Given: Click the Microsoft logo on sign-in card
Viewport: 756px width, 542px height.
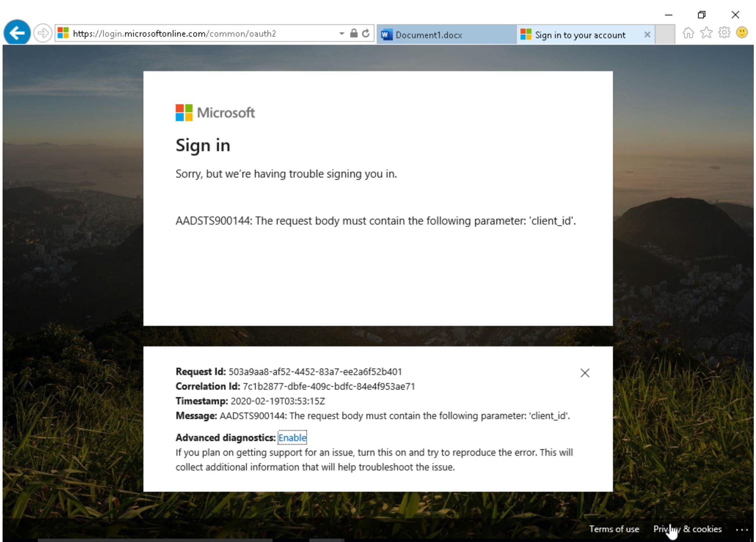Looking at the screenshot, I should (x=215, y=113).
